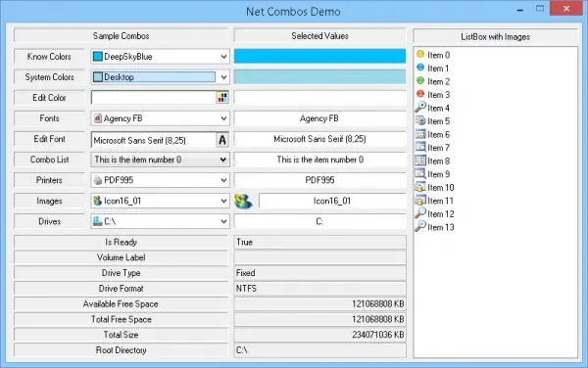Click the Microsoft Sans Serif edit font field

tap(154, 140)
